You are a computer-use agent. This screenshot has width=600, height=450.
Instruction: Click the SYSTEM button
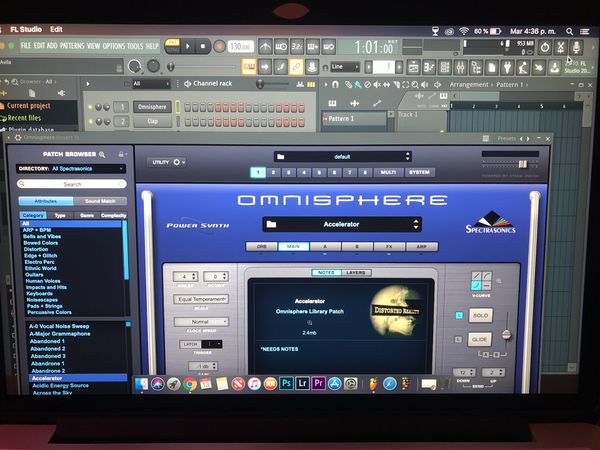click(419, 173)
